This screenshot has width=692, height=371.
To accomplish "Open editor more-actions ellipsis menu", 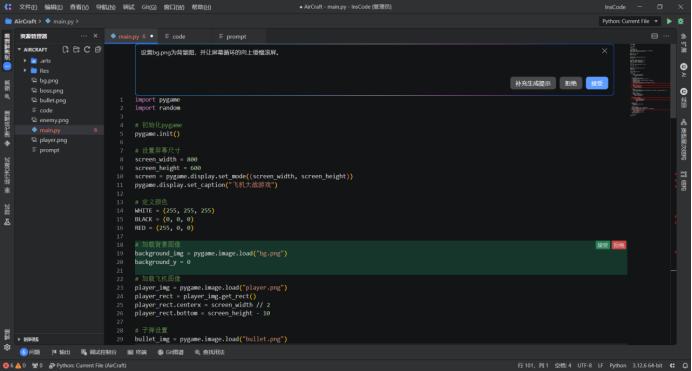I will pos(666,36).
